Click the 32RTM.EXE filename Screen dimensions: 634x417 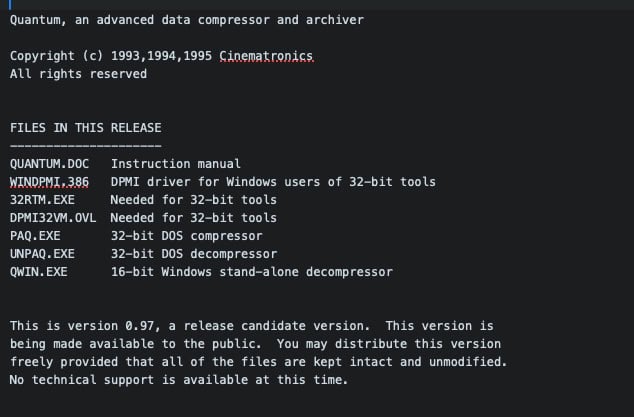(42, 200)
